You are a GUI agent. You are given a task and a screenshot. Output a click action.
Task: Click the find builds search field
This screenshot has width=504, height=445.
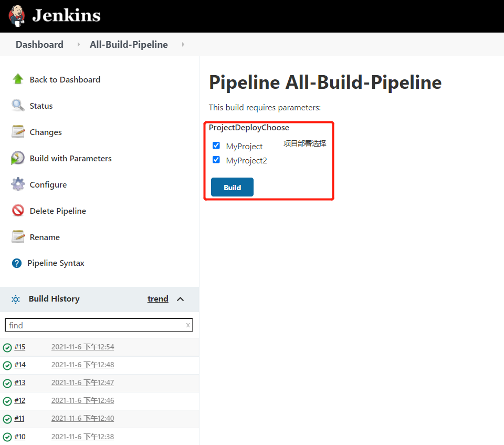pyautogui.click(x=94, y=325)
